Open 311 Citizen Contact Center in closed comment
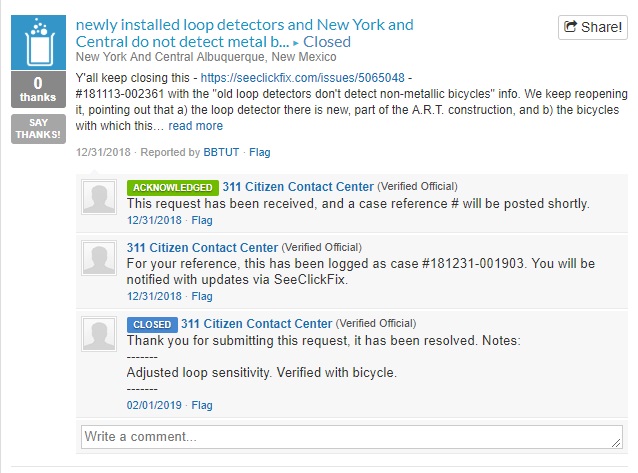 click(256, 324)
